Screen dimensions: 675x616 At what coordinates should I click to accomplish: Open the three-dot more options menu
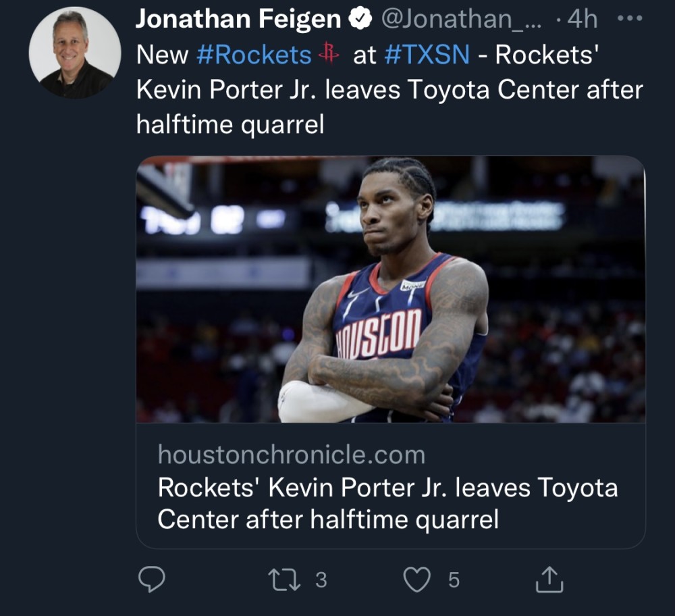pos(631,19)
